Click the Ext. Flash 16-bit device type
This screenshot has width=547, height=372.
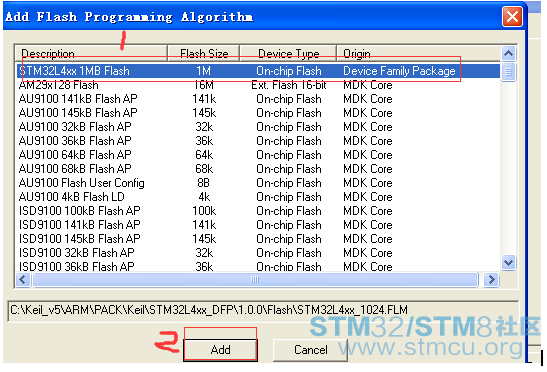click(x=289, y=85)
